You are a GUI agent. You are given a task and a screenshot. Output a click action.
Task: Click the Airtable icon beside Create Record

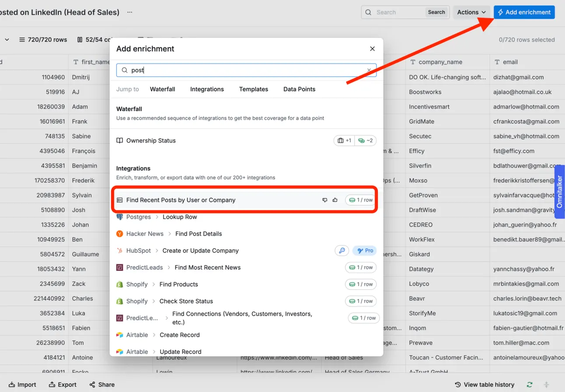tap(119, 335)
